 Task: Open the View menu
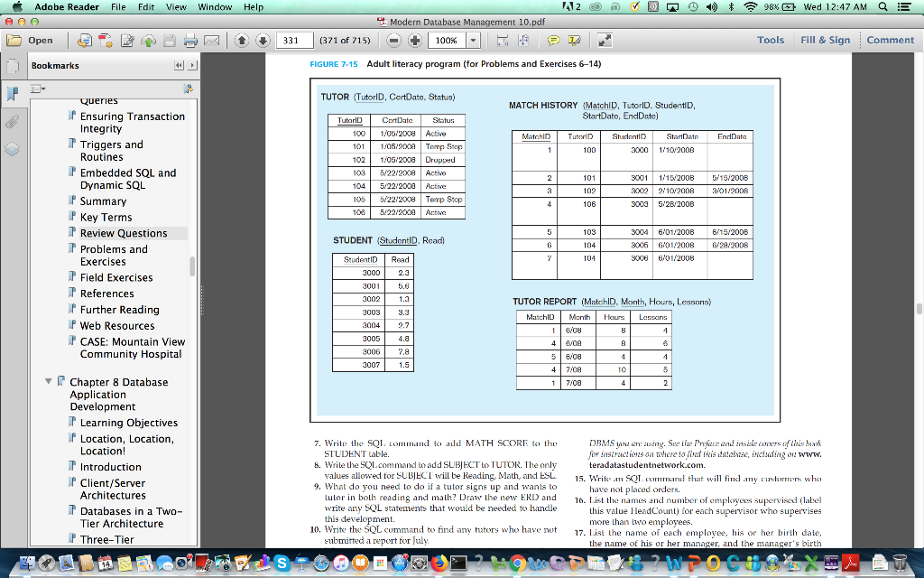pos(175,7)
